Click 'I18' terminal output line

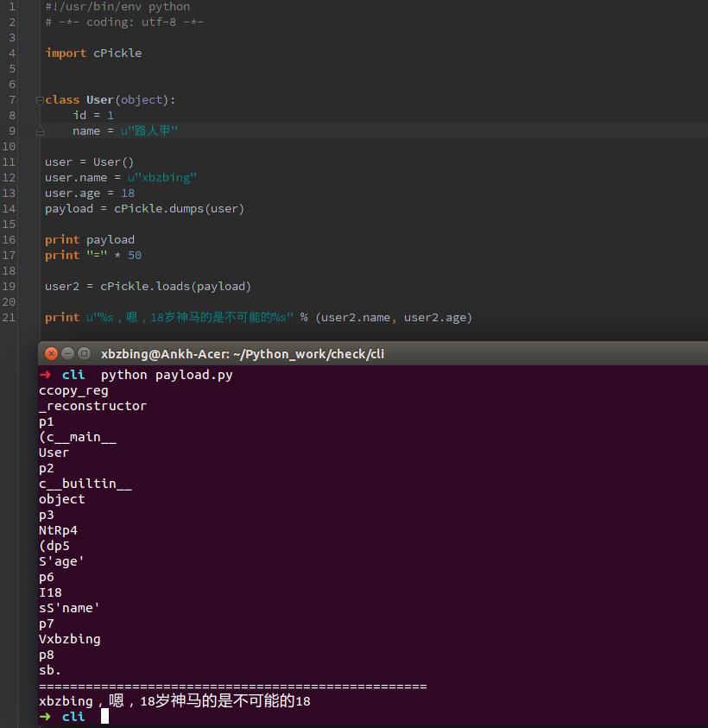click(50, 592)
